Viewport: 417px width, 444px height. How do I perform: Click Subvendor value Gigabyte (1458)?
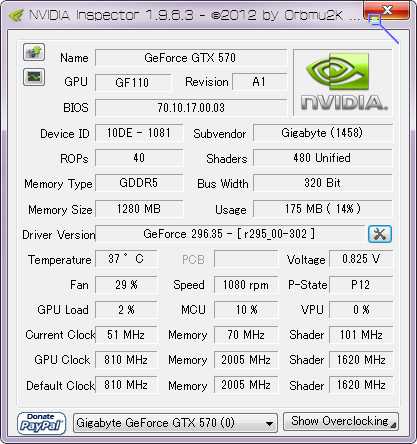point(322,133)
